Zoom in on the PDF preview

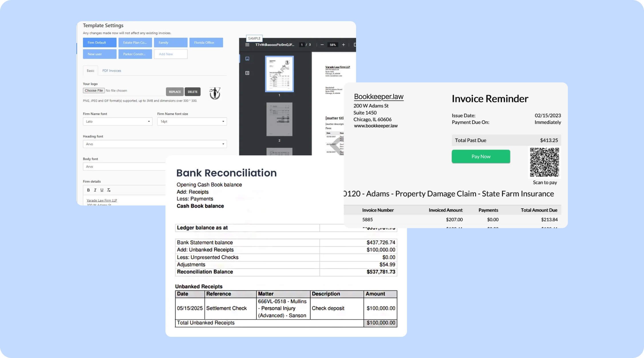[x=343, y=45]
